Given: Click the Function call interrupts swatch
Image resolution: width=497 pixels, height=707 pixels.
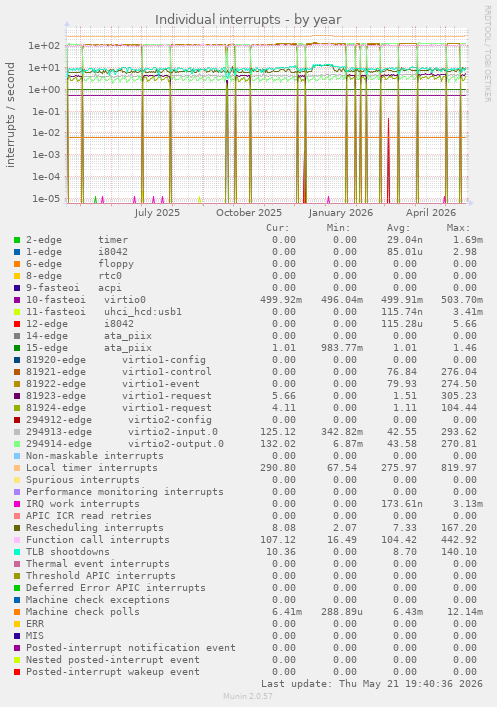Looking at the screenshot, I should click(x=17, y=540).
